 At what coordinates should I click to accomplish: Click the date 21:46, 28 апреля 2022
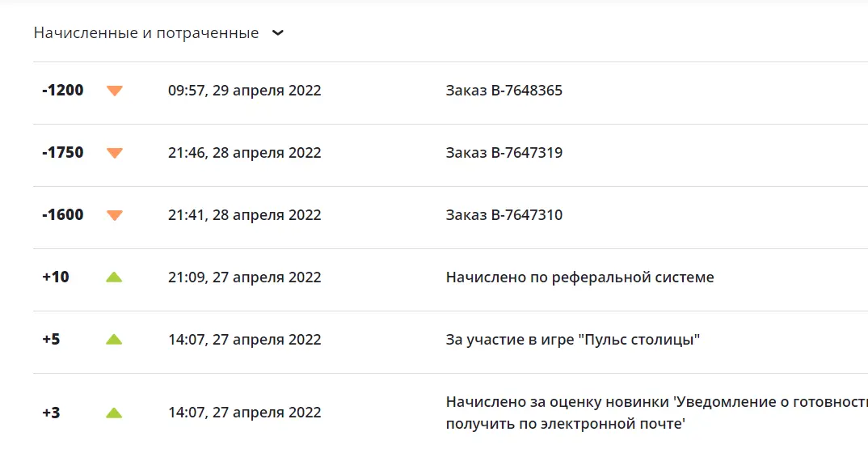click(245, 152)
